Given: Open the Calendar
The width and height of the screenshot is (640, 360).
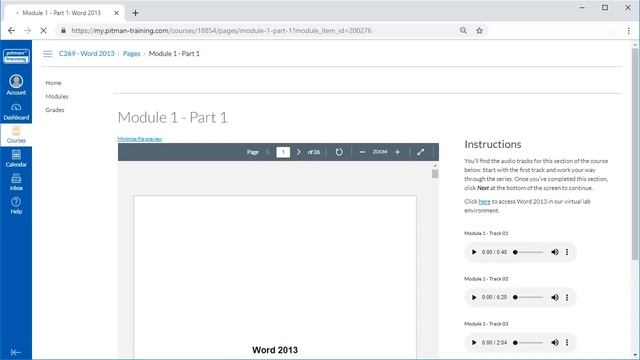Looking at the screenshot, I should tap(16, 158).
